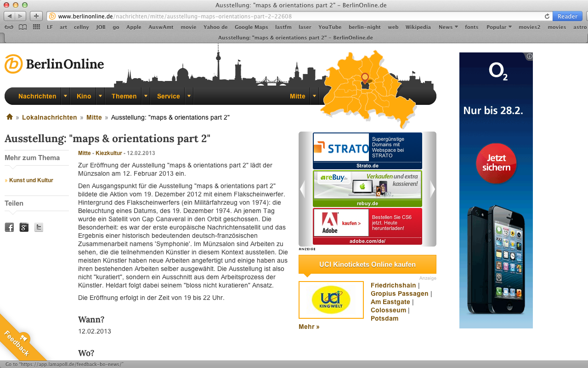
Task: Share article on Facebook
Action: (9, 227)
